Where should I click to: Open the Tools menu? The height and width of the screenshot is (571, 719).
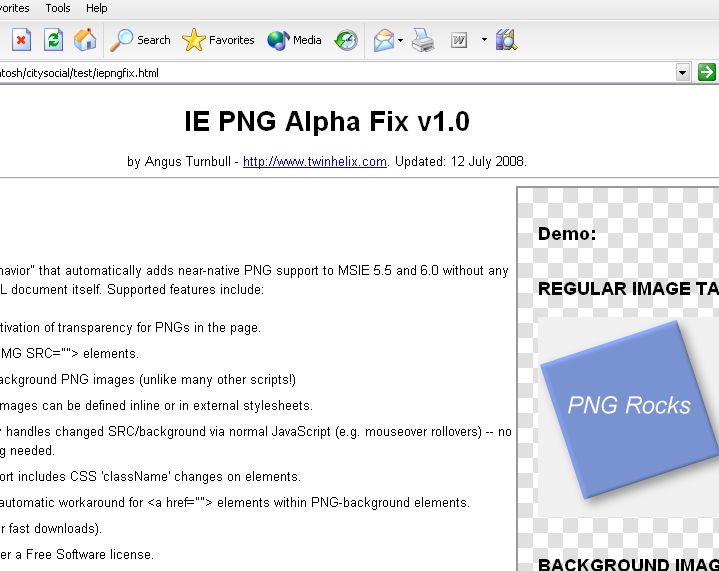[58, 8]
